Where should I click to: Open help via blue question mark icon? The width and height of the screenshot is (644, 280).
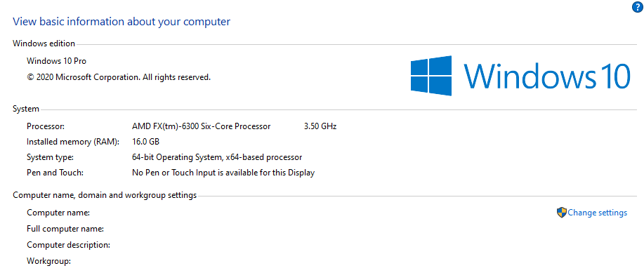[636, 6]
